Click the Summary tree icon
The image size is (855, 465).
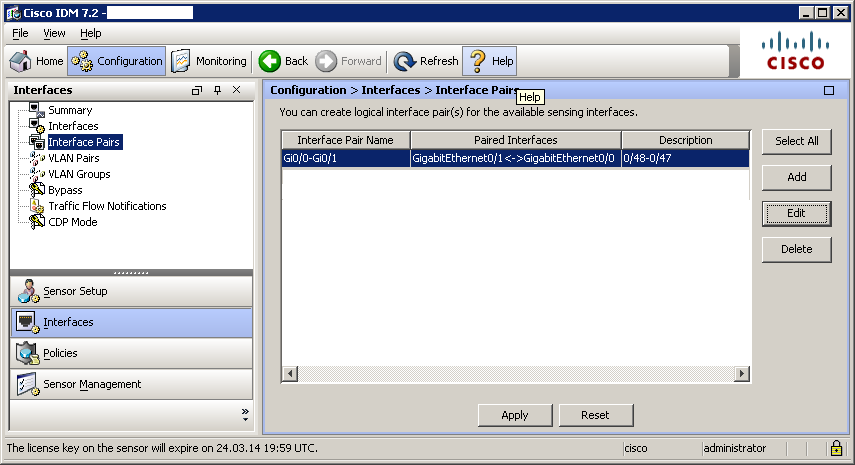37,110
